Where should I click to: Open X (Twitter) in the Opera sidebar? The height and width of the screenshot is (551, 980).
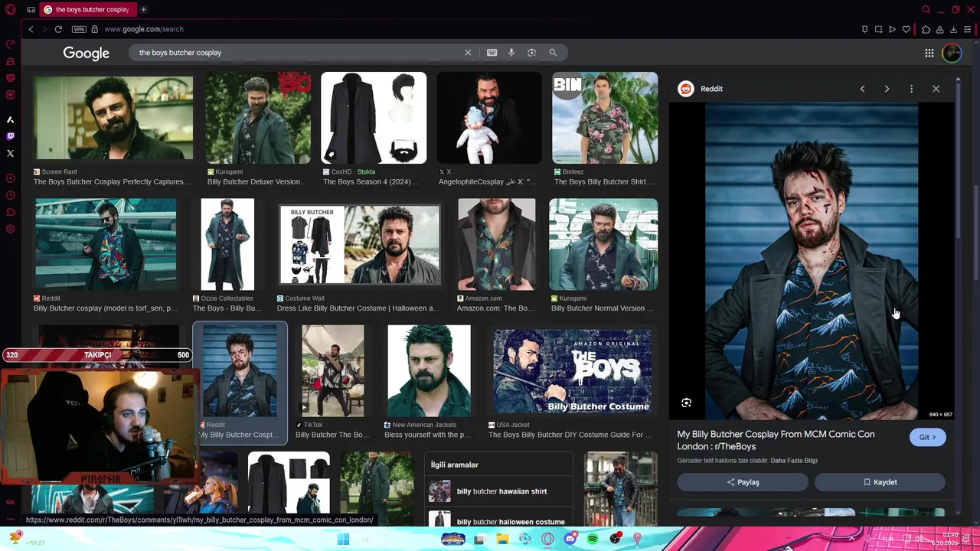(11, 153)
